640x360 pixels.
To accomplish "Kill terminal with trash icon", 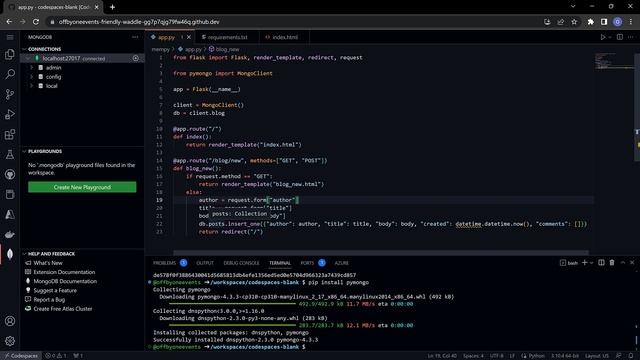I will click(x=612, y=263).
